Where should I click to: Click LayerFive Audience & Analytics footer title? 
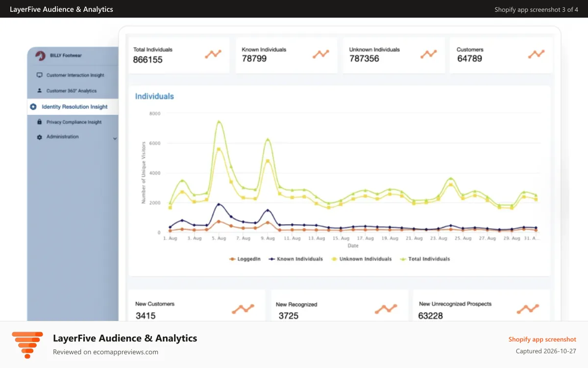pyautogui.click(x=125, y=338)
